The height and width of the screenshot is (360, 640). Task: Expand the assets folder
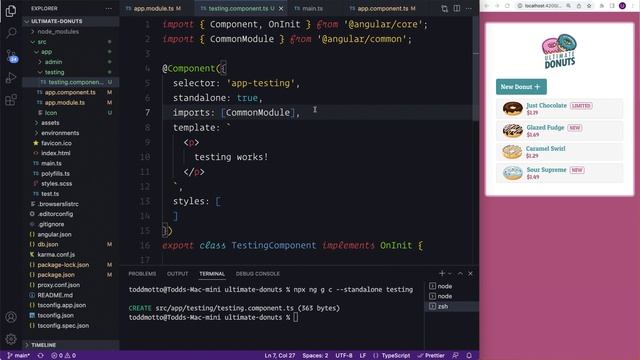click(71, 123)
